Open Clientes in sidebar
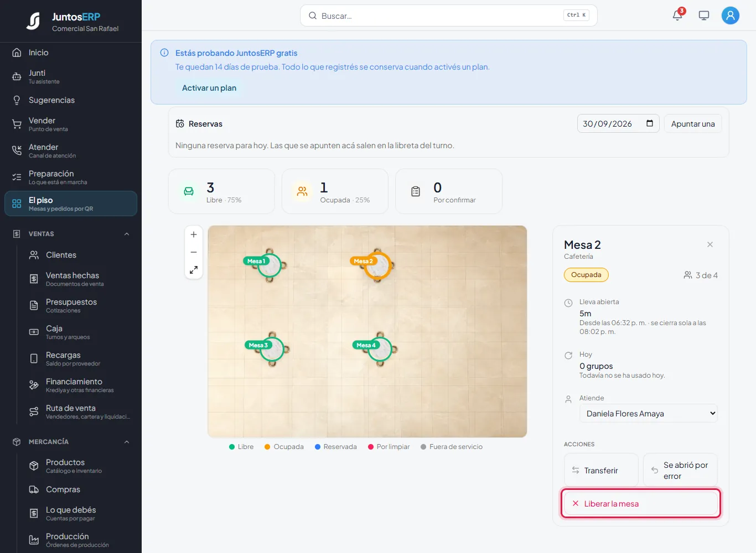 coord(79,255)
